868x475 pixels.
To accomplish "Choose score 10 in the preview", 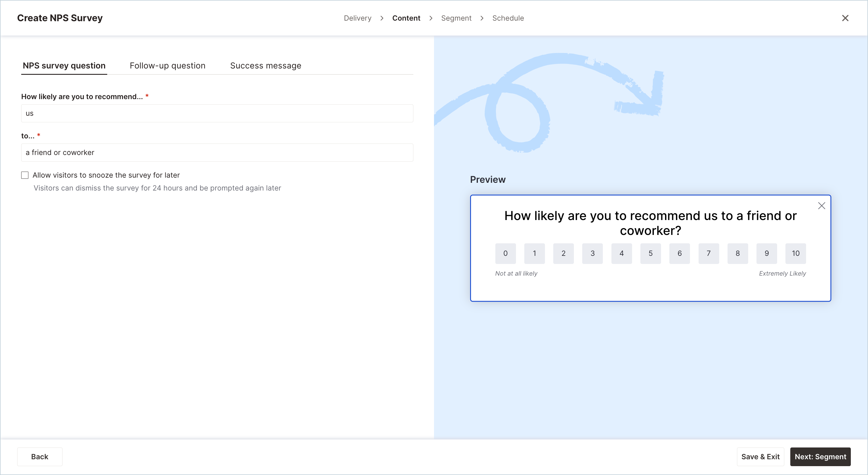I will tap(795, 254).
